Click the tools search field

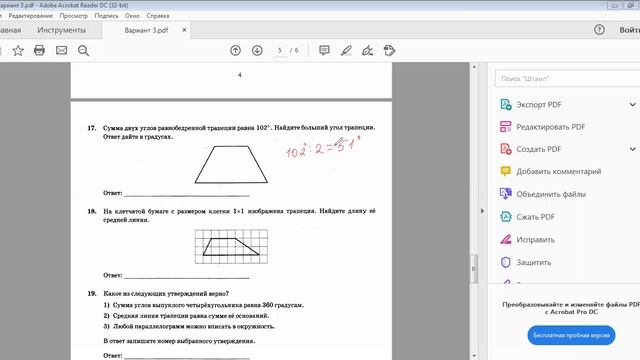567,78
